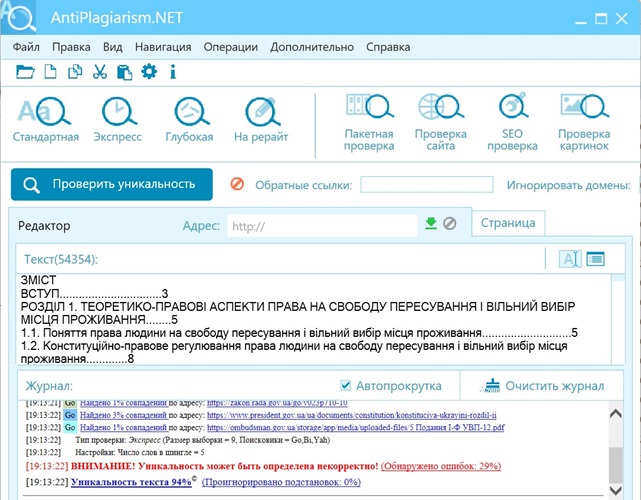Maximize the AntiPlagiarism.NET window
The image size is (641, 500).
click(x=601, y=18)
